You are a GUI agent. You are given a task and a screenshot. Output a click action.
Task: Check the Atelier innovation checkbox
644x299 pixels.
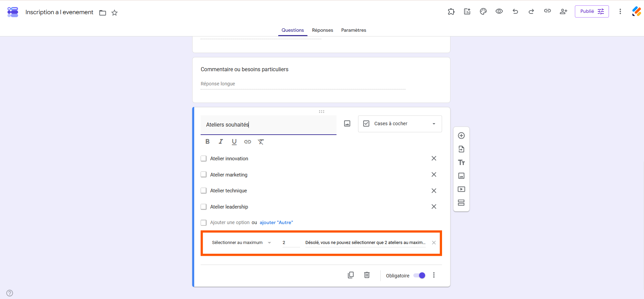tap(204, 159)
